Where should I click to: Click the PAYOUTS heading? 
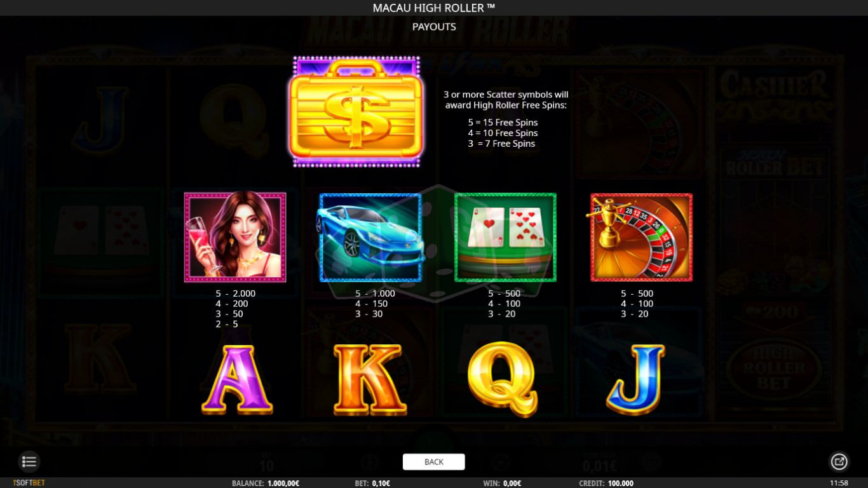(x=434, y=27)
